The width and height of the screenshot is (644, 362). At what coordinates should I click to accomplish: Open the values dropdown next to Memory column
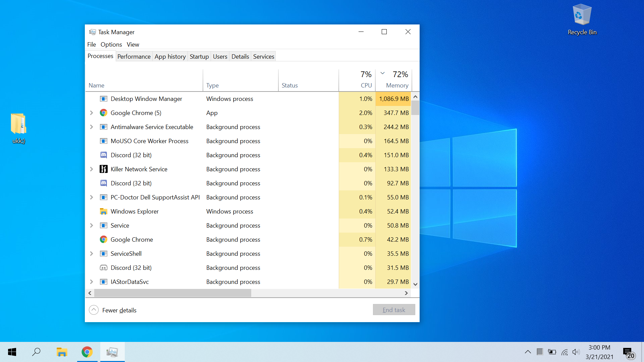coord(382,73)
